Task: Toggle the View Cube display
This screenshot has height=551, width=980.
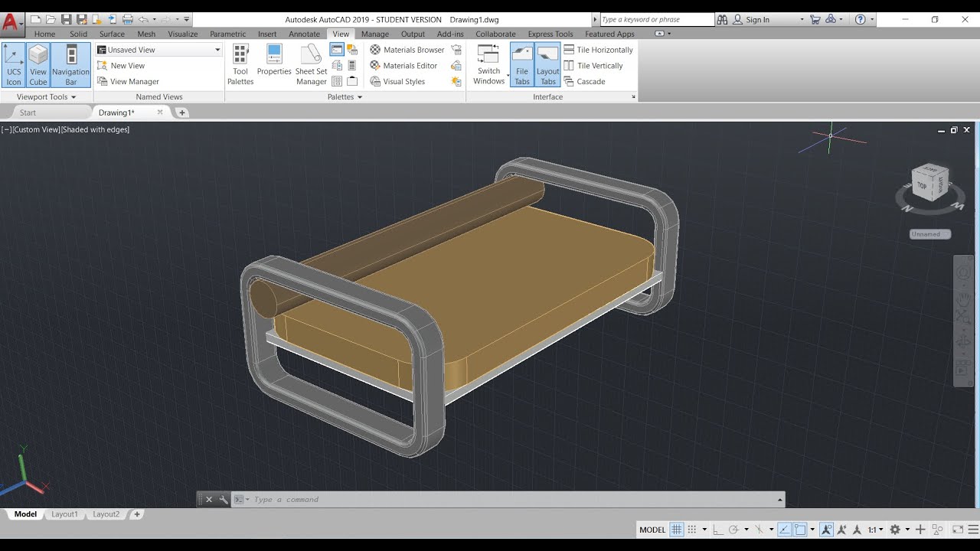Action: [x=38, y=64]
